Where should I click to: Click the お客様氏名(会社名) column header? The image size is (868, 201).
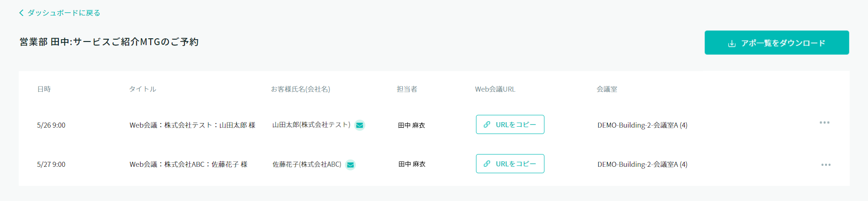[300, 89]
